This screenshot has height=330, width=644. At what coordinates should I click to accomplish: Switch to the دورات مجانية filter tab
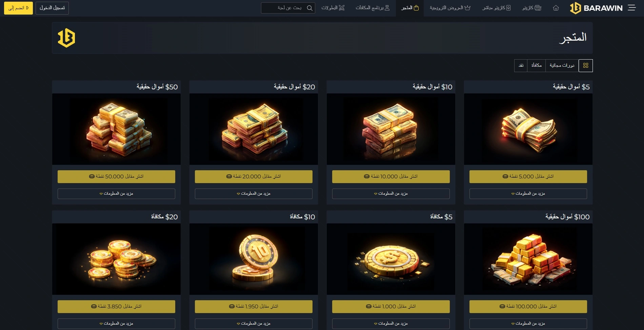(562, 65)
